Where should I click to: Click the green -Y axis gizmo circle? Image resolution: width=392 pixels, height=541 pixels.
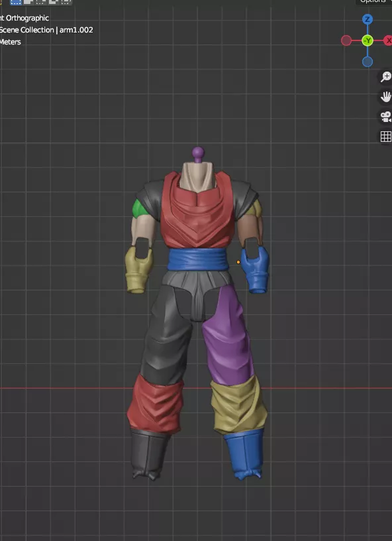pyautogui.click(x=367, y=40)
